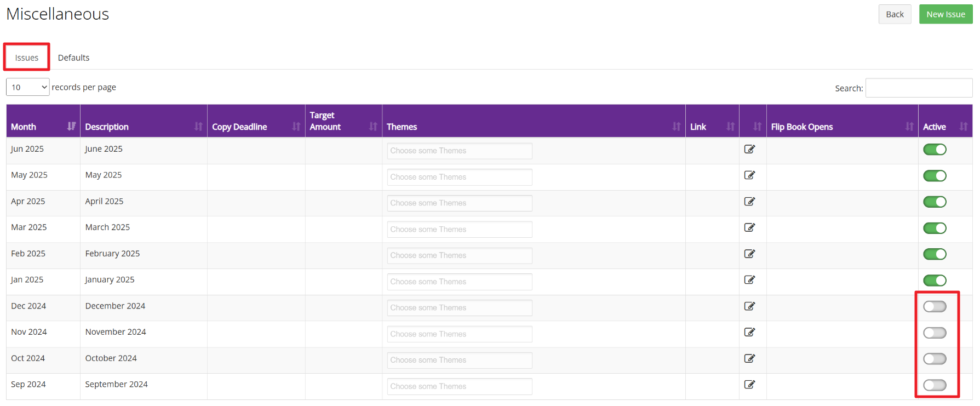Sort table by Target Amount column
This screenshot has height=406, width=980.
pos(343,121)
